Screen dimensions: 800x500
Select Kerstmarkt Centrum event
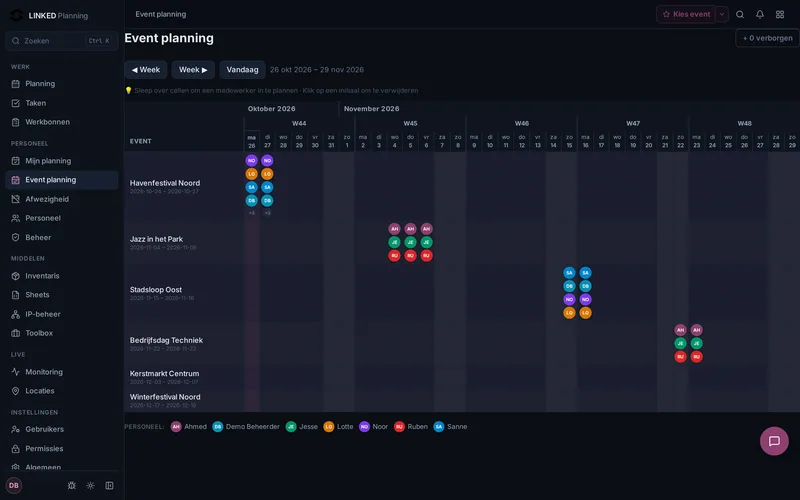click(x=164, y=373)
